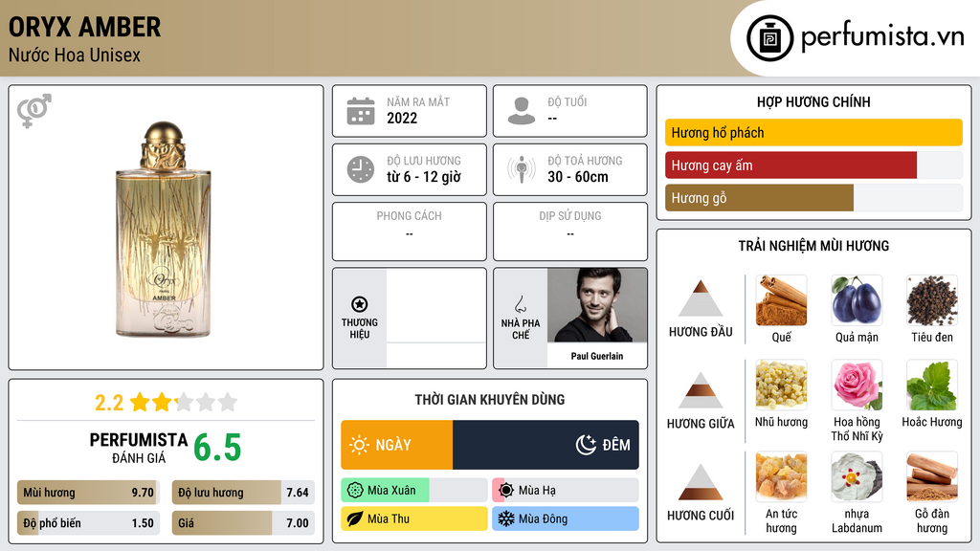Screen dimensions: 980x551
Task: Click the leaf icon for Mùa Thu
Action: pos(355,518)
